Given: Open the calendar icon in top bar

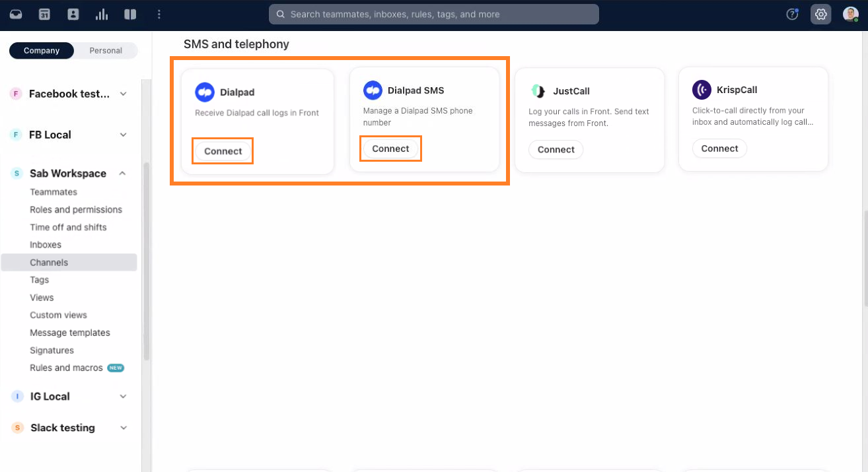Looking at the screenshot, I should 44,14.
